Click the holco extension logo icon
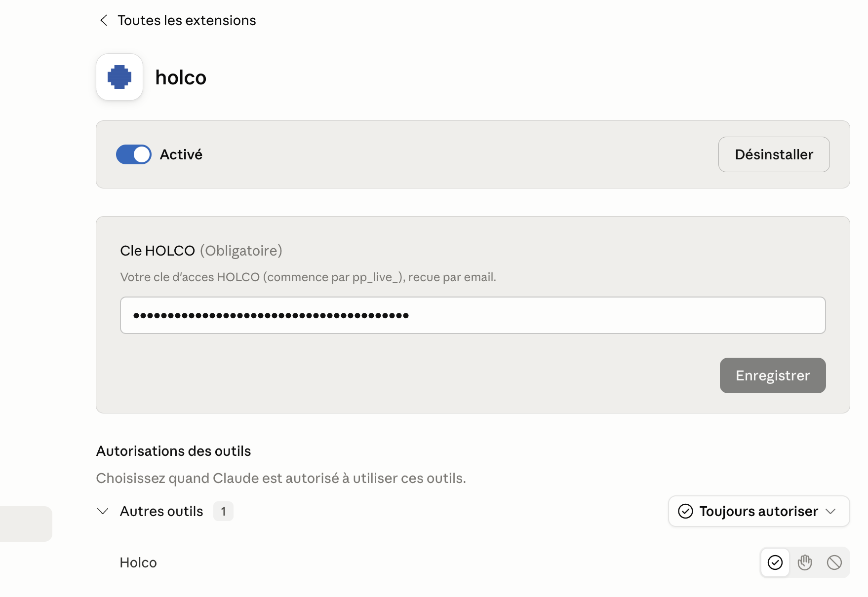Viewport: 868px width, 597px height. (119, 77)
